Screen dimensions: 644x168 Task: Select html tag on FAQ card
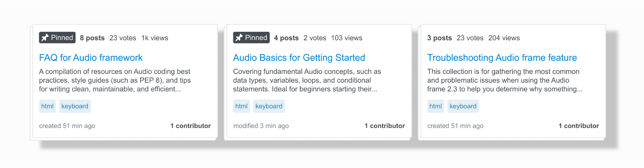click(x=47, y=106)
